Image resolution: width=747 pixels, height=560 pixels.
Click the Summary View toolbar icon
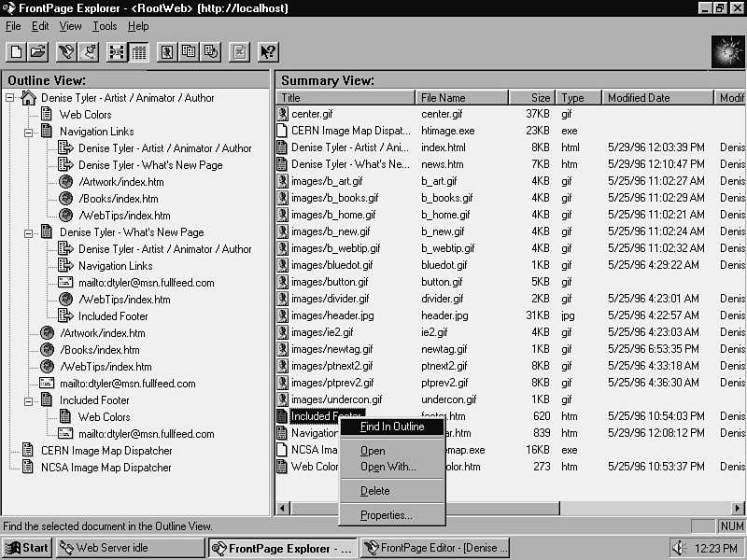tap(139, 52)
